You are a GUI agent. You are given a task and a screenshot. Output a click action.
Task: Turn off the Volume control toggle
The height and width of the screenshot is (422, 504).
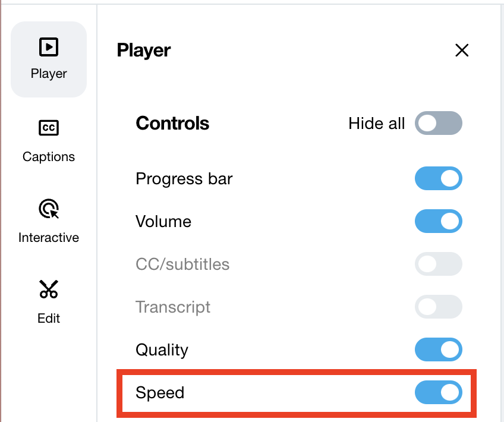pyautogui.click(x=438, y=221)
